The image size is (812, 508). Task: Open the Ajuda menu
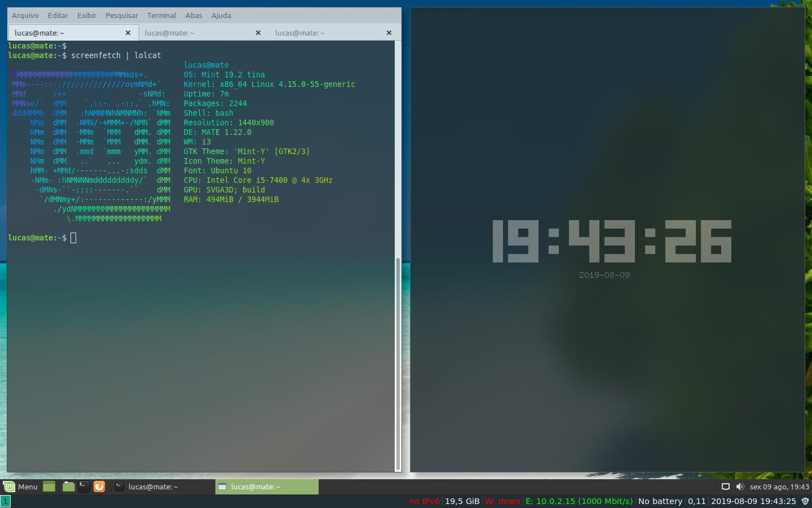(221, 15)
